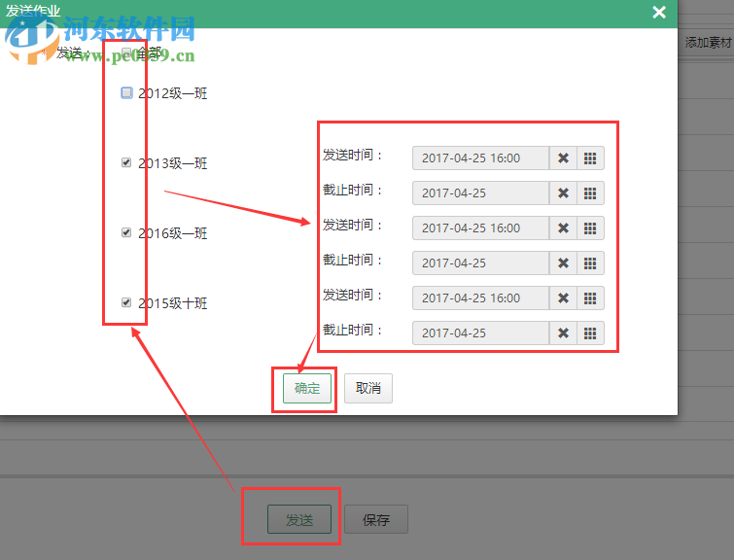This screenshot has width=734, height=560.
Task: Open calendar picker for first 截止时间 field
Action: pyautogui.click(x=590, y=192)
